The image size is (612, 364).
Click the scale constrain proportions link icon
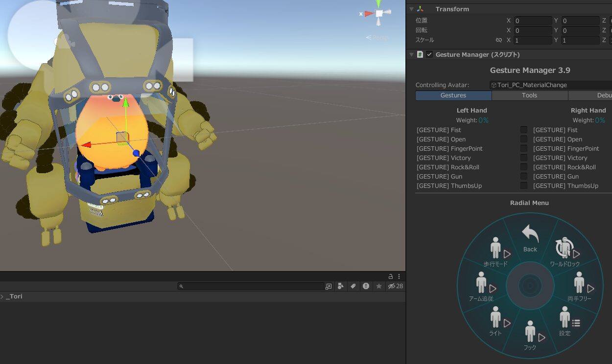499,40
